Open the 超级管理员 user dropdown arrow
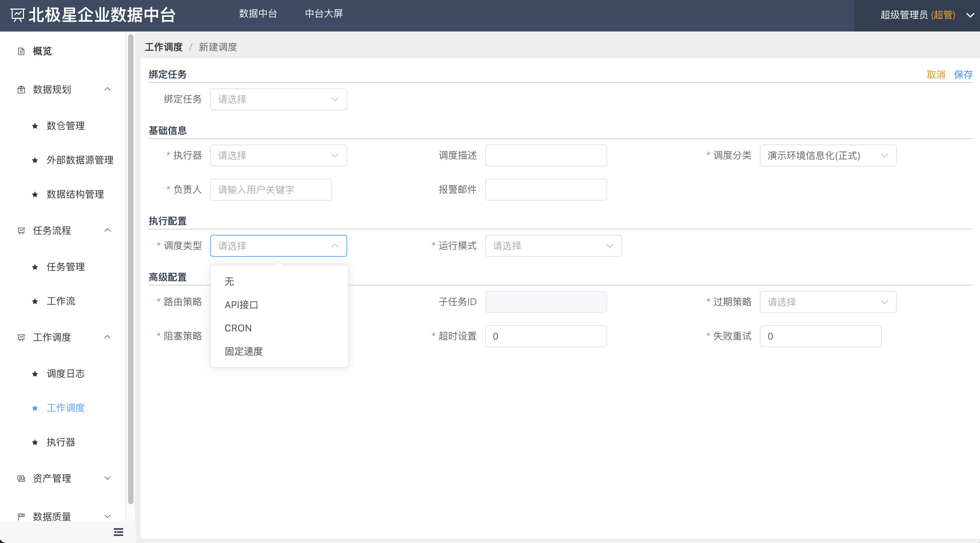This screenshot has width=980, height=543. (970, 15)
